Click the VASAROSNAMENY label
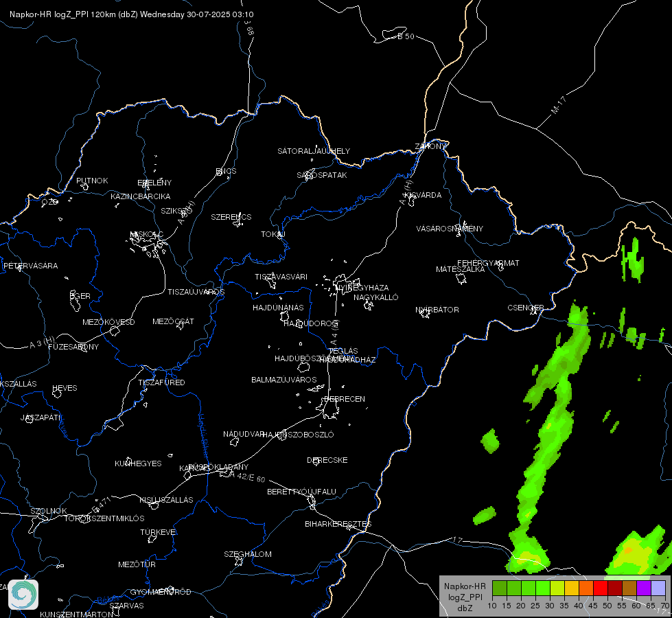This screenshot has height=618, width=672. (x=450, y=229)
